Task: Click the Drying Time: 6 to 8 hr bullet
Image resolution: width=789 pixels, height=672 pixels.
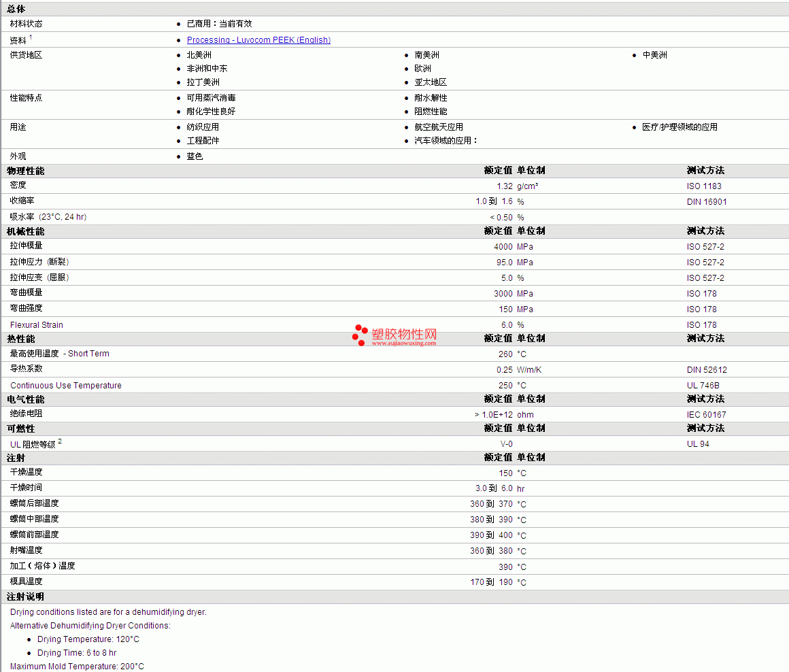Action: tap(77, 653)
